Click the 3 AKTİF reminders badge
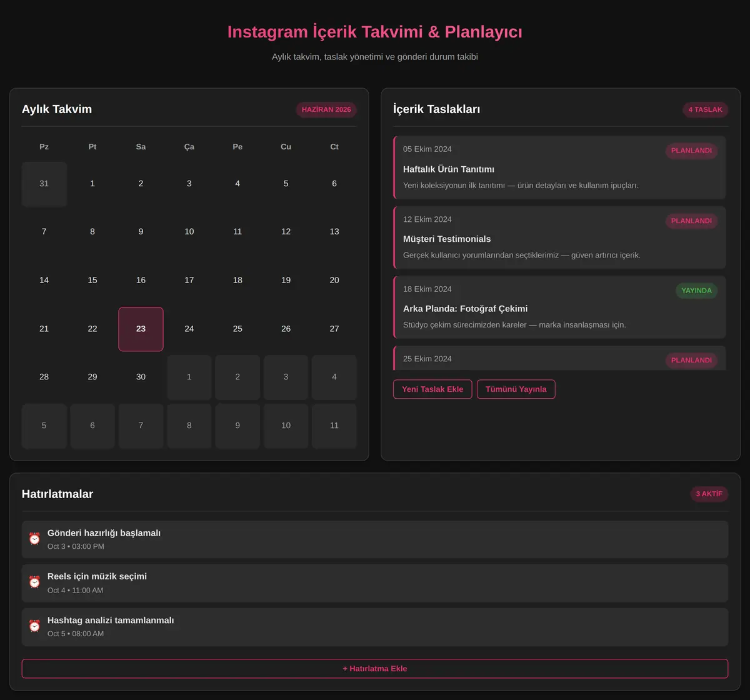The image size is (750, 700). pyautogui.click(x=709, y=494)
